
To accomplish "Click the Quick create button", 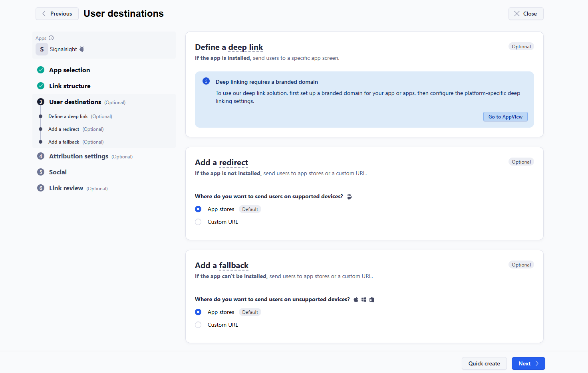I will click(484, 363).
